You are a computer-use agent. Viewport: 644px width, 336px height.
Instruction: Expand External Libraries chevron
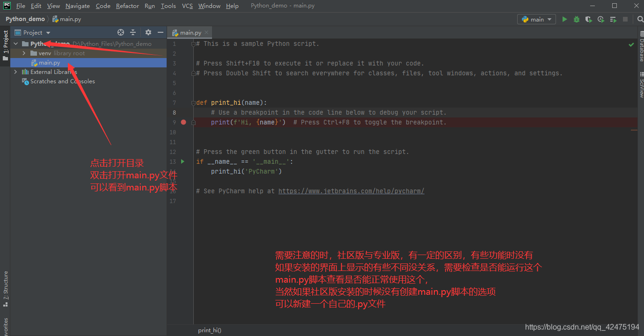[x=16, y=72]
